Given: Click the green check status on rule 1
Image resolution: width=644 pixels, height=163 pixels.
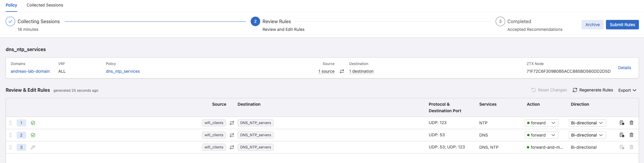Looking at the screenshot, I should pos(33,123).
